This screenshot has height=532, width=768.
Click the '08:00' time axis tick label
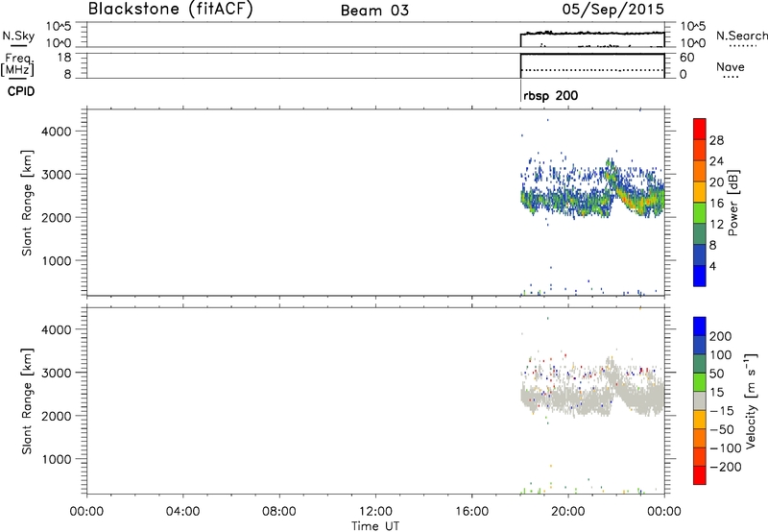coord(279,512)
